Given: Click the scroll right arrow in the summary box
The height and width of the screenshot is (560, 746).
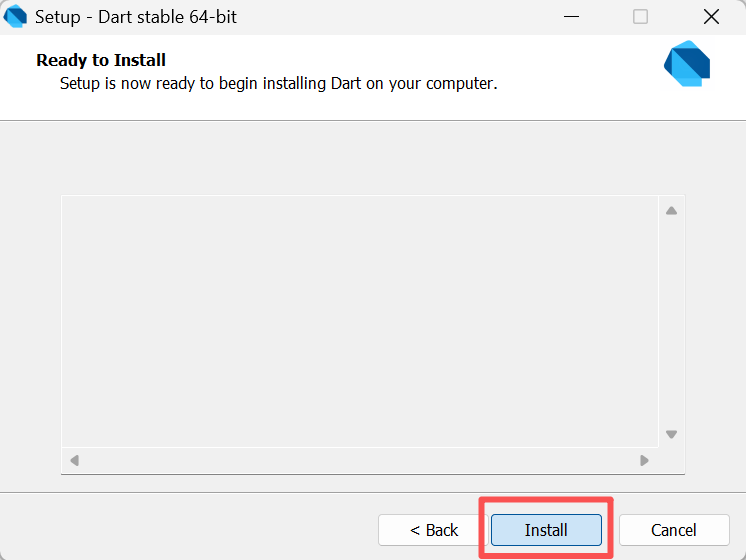Looking at the screenshot, I should [644, 460].
